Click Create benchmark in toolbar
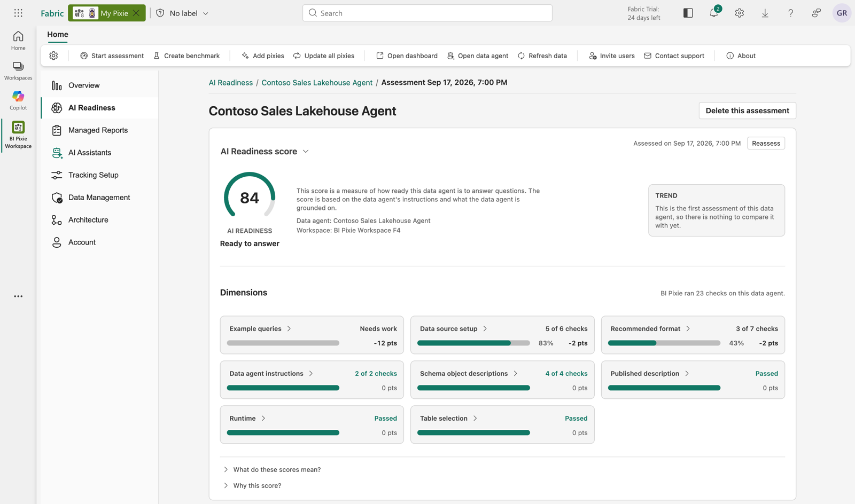Viewport: 855px width, 504px height. [186, 56]
